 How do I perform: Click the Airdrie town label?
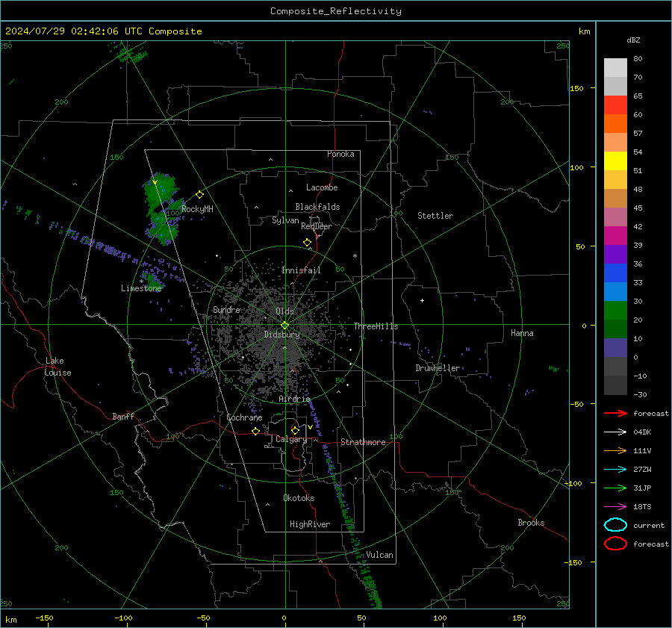point(294,399)
